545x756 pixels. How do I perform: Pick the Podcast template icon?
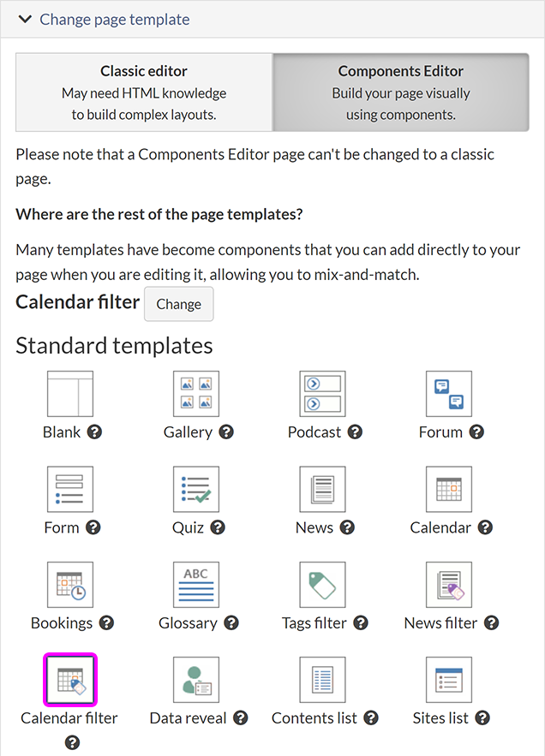pos(322,394)
